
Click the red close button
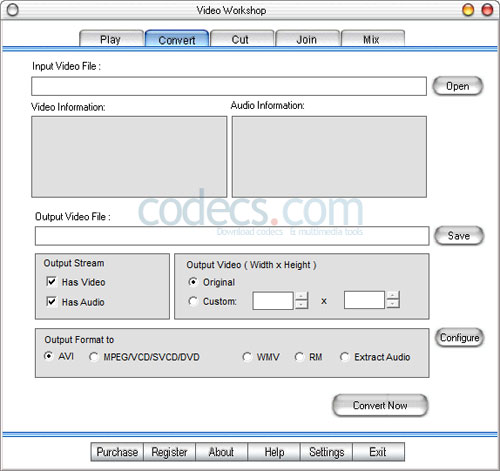[x=487, y=10]
